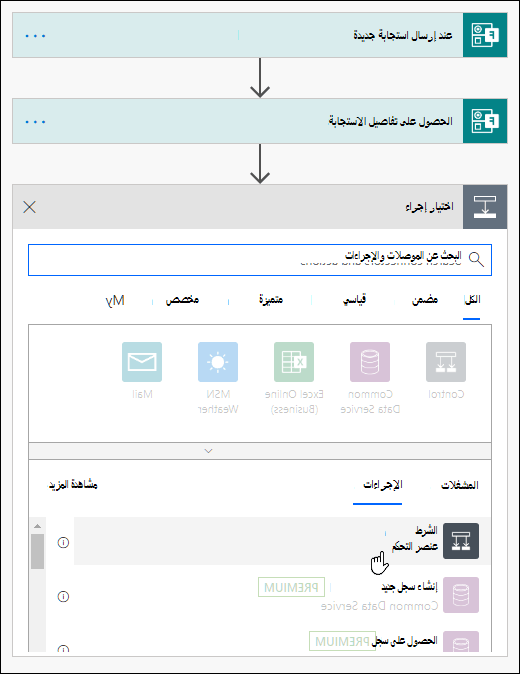This screenshot has width=520, height=674.
Task: Expand the connectors list with the chevron
Action: pos(208,451)
